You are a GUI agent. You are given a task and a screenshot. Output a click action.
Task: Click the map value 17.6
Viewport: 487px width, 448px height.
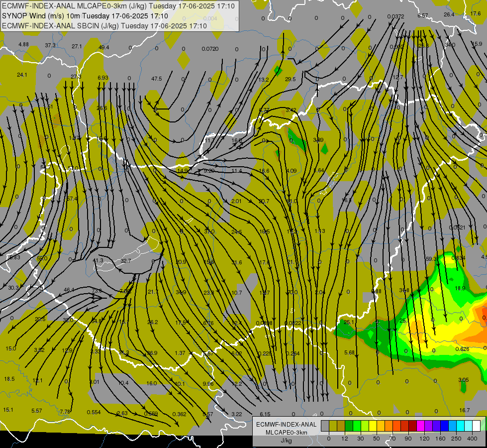(x=476, y=13)
